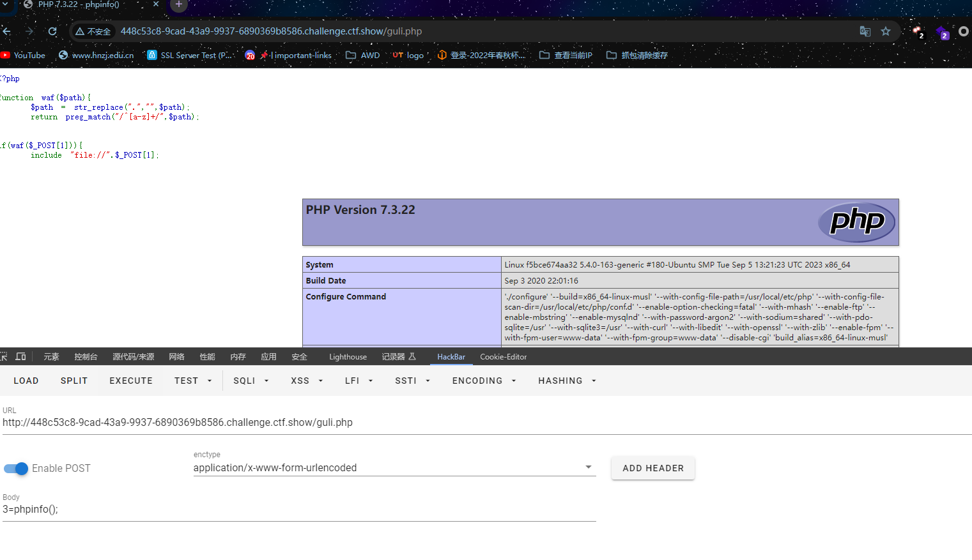Open the SQLI dropdown menu

[x=251, y=381]
